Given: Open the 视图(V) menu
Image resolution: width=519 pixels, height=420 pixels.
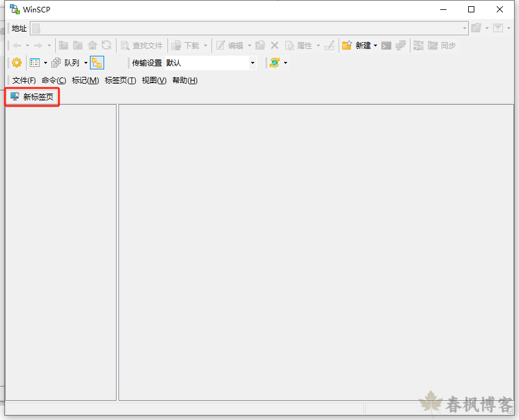Looking at the screenshot, I should click(x=154, y=81).
